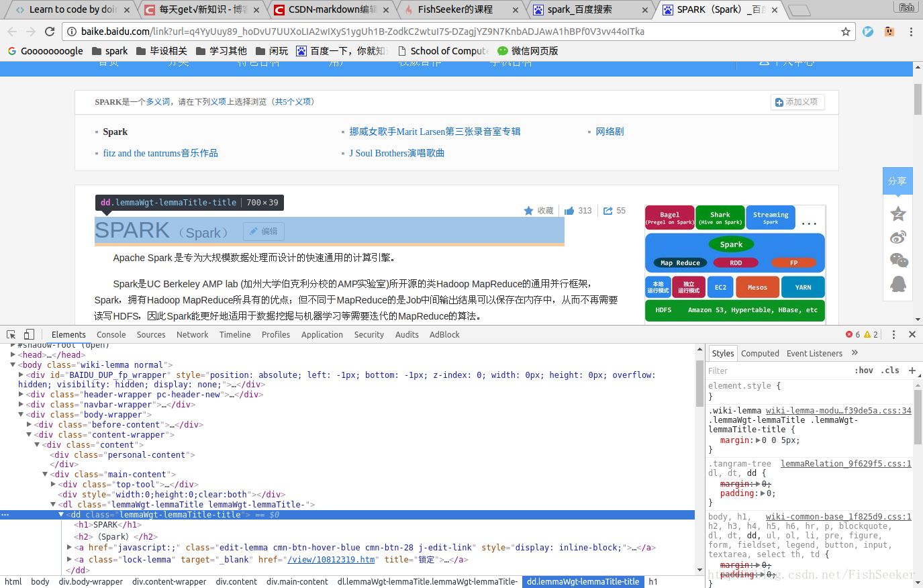923x588 pixels.
Task: Open the spark bookmark folder
Action: point(109,51)
